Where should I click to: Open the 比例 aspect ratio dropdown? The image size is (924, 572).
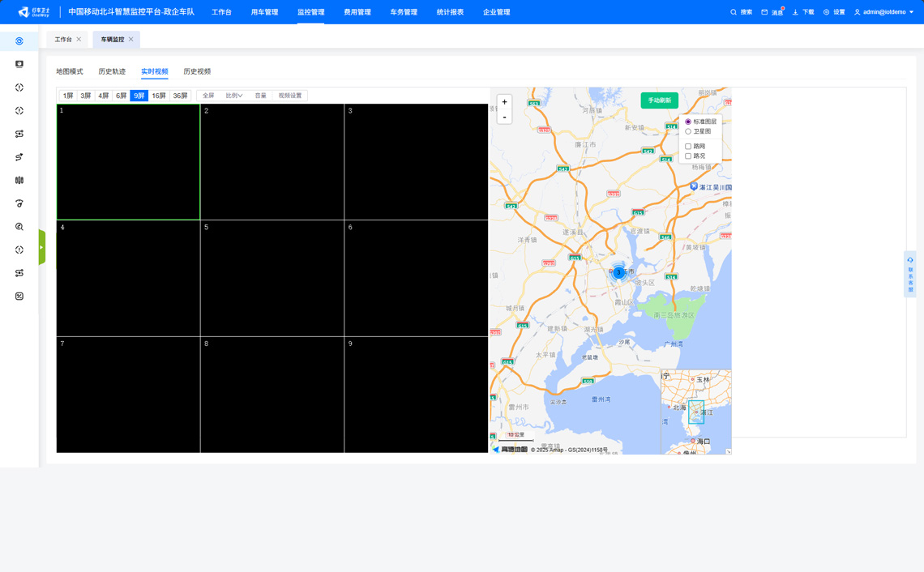[x=233, y=96]
